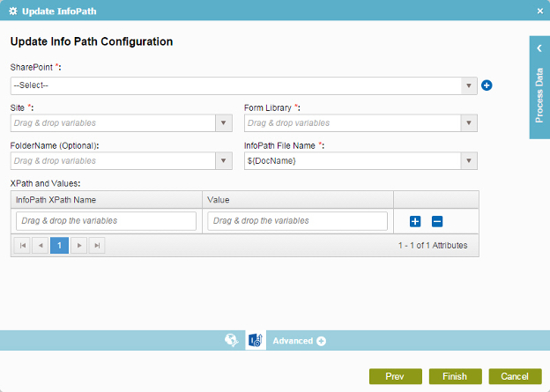550x392 pixels.
Task: Go to first page of attributes
Action: pyautogui.click(x=22, y=246)
